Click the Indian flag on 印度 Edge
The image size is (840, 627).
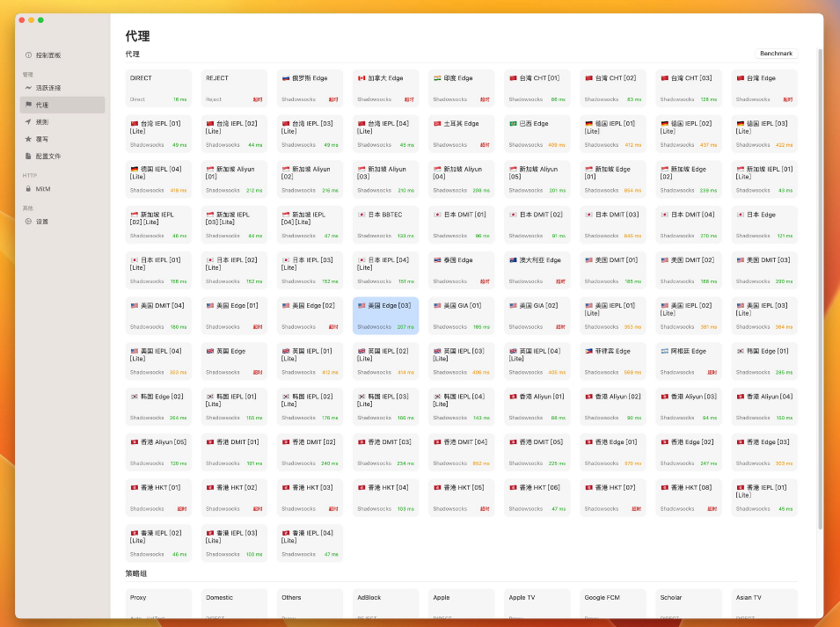pyautogui.click(x=437, y=78)
